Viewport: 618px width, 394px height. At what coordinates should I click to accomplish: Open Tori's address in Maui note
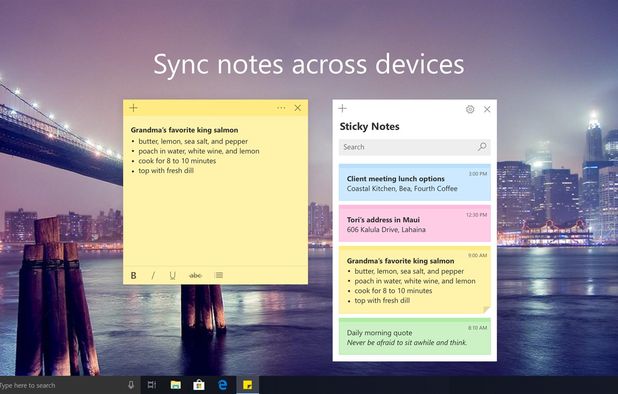tap(415, 223)
